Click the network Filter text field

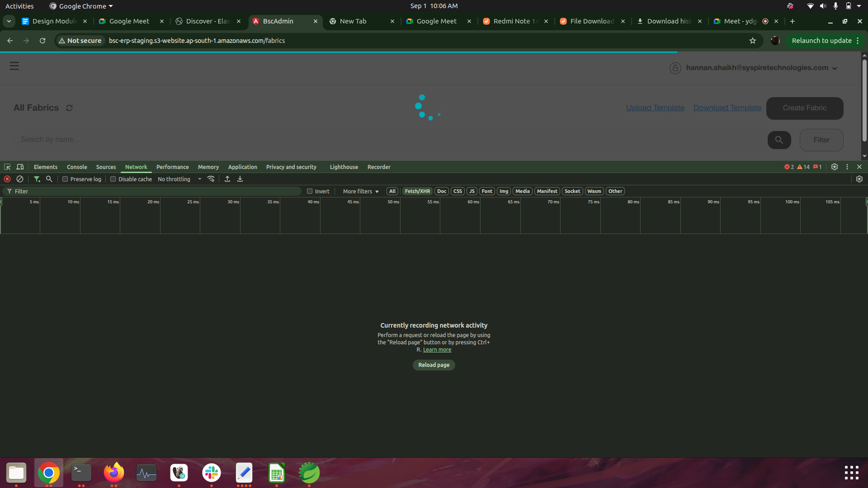pos(152,191)
